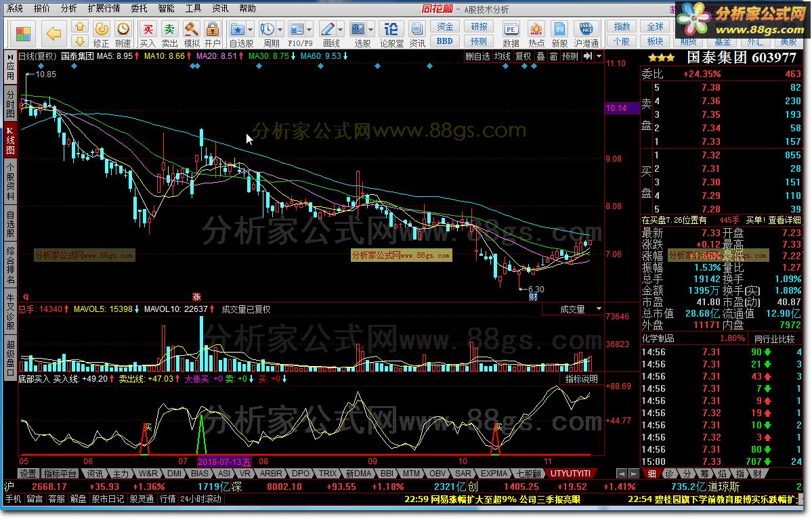The width and height of the screenshot is (812, 519).
Task: Open the 分析 menu
Action: tap(68, 8)
